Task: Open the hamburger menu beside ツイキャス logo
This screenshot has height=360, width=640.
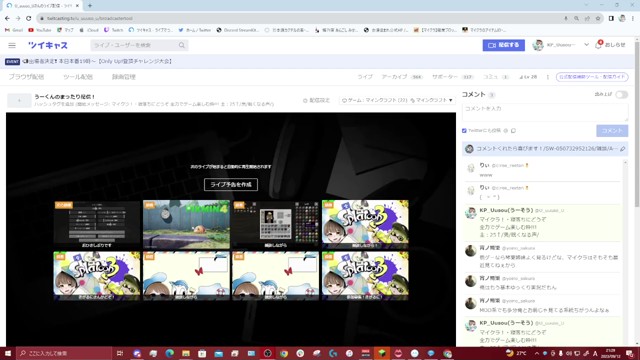Action: click(x=12, y=45)
